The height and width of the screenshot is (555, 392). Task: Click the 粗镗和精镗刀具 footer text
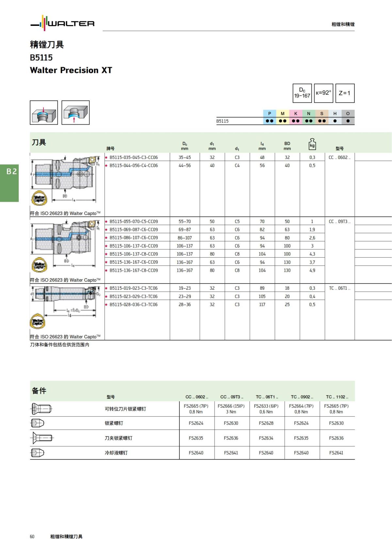point(66,536)
